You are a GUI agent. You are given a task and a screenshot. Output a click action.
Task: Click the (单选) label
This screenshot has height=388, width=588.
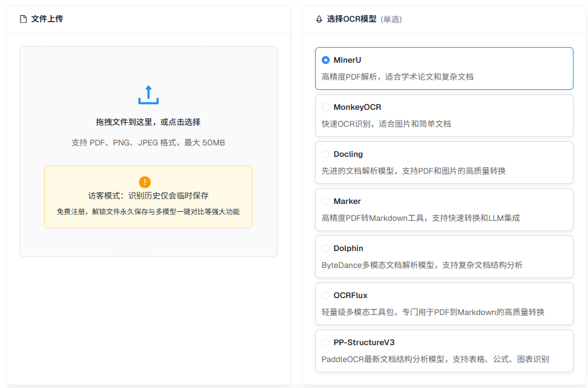[x=391, y=19]
